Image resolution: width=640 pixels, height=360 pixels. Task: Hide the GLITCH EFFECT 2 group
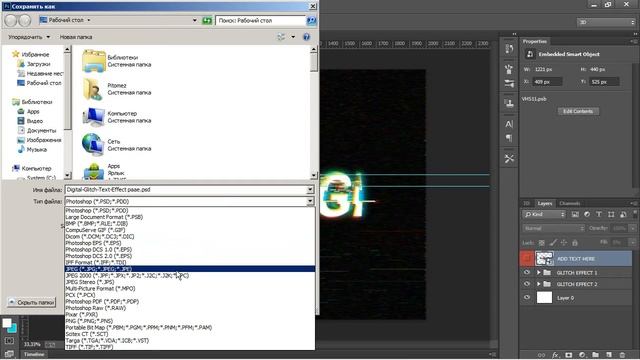pos(527,284)
